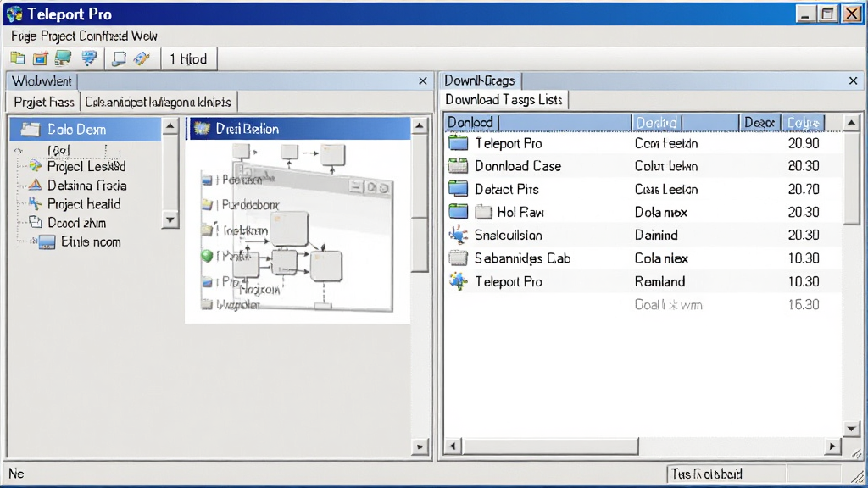Close the DownlHtags panel with its X
The height and width of the screenshot is (488, 868).
(853, 80)
